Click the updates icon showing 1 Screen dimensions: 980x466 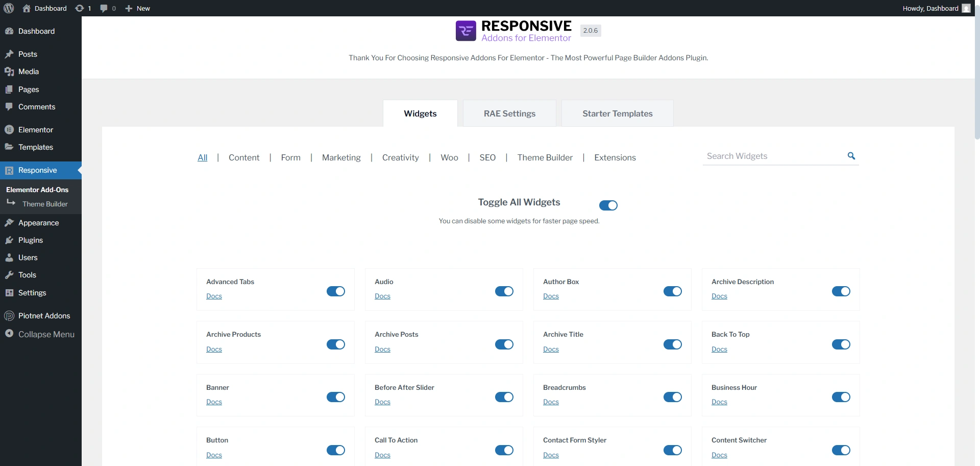pos(80,8)
